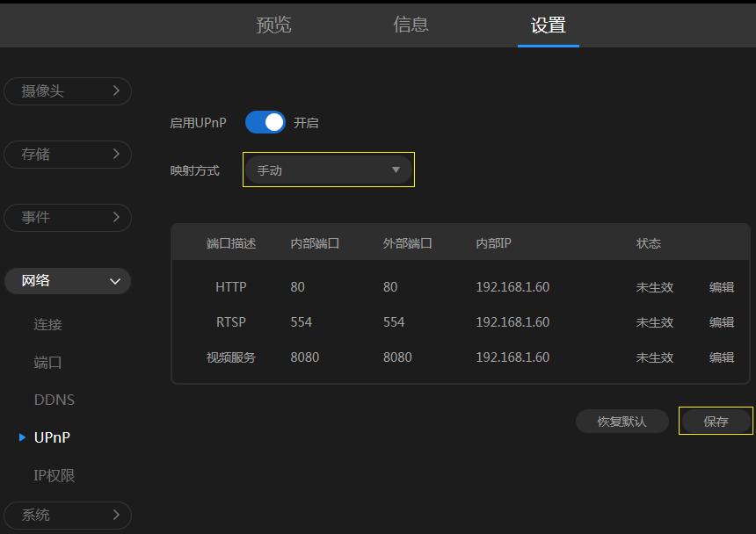Open the DDNS settings page

[x=55, y=400]
